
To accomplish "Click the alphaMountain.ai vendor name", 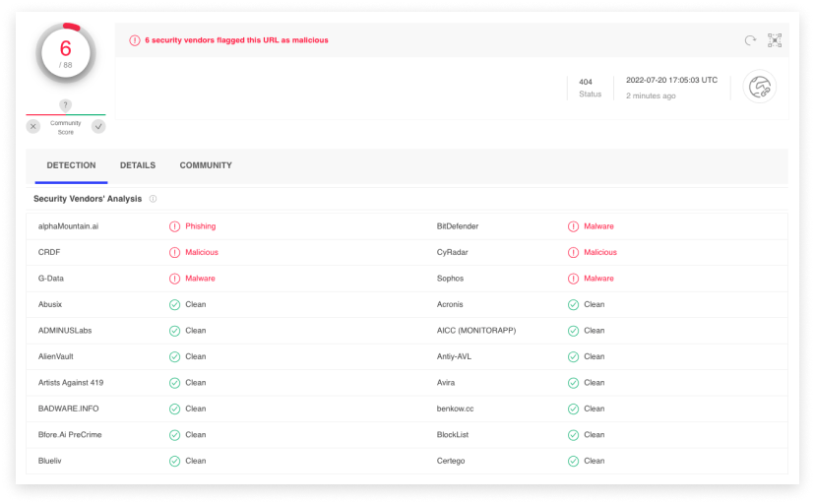I will pos(68,226).
